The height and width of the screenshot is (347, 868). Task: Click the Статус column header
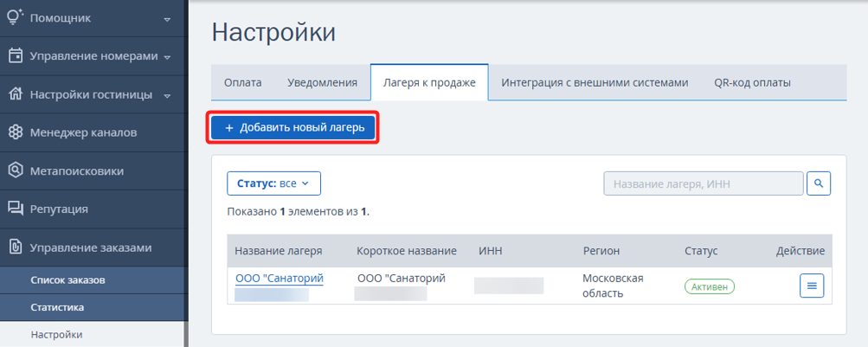(701, 251)
